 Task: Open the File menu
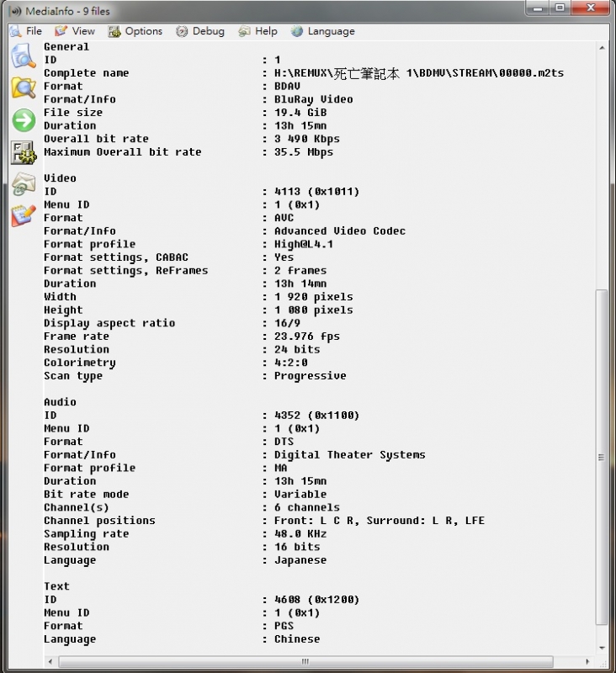pyautogui.click(x=26, y=31)
